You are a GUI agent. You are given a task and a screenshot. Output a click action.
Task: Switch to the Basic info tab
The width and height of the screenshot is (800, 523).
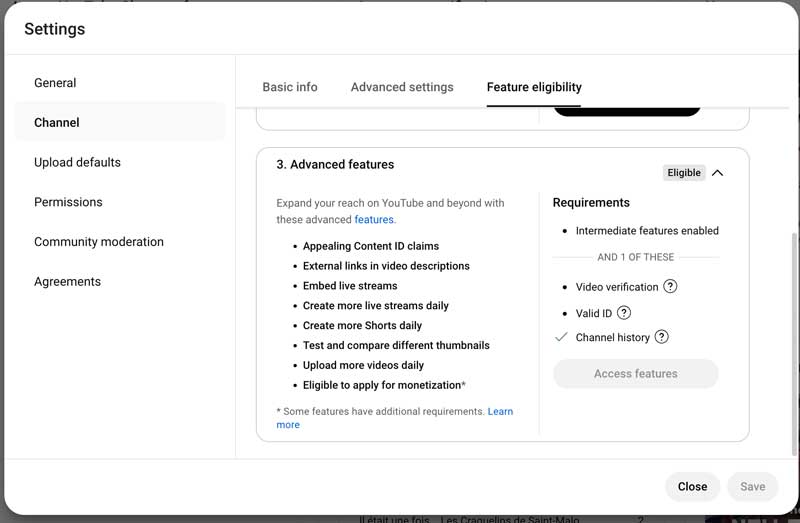click(x=290, y=87)
